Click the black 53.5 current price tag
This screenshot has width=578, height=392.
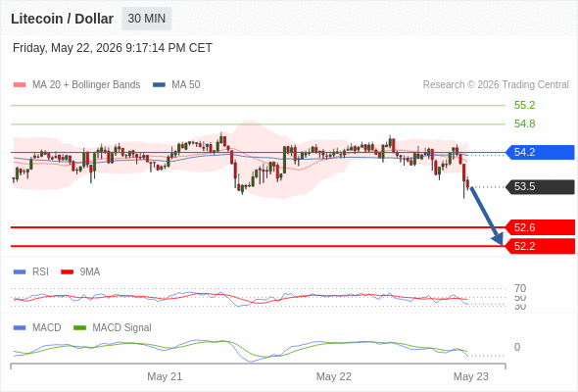(x=540, y=186)
